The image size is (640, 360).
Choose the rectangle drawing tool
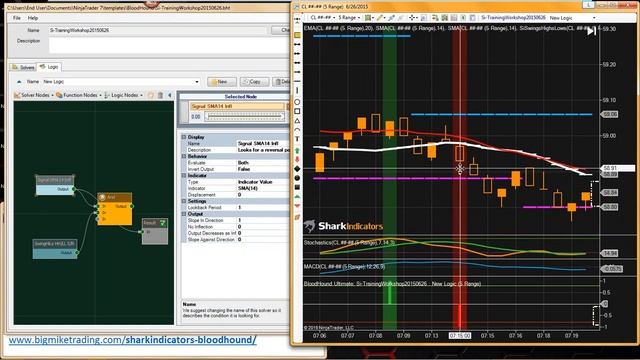coord(297,111)
